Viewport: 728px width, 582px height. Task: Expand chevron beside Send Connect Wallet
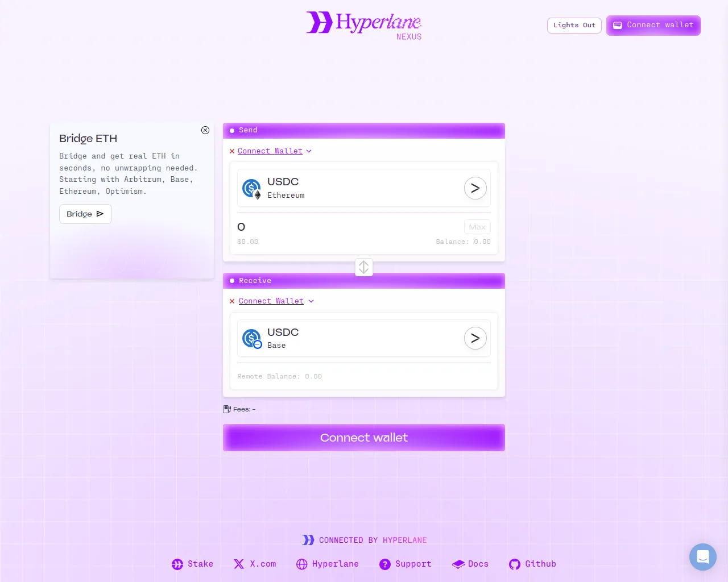coord(309,151)
